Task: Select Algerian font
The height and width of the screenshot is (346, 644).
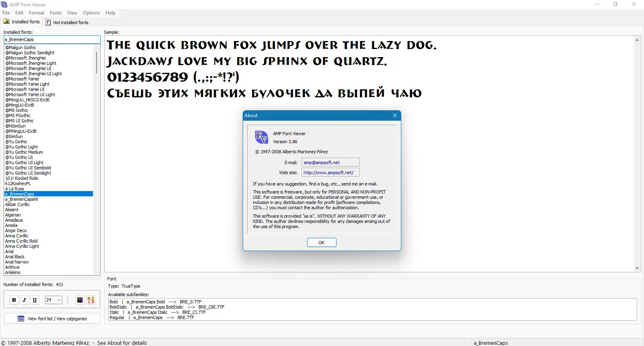Action: [x=49, y=215]
